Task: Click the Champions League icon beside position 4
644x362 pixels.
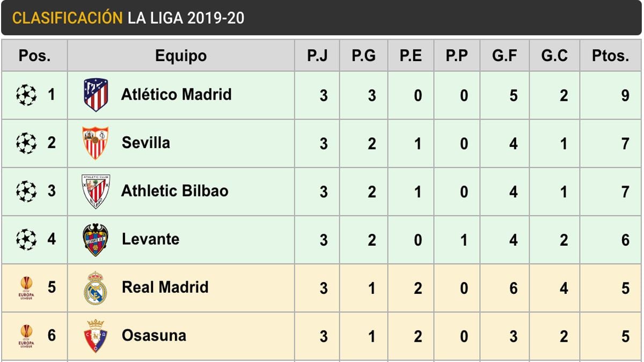Action: click(x=26, y=240)
